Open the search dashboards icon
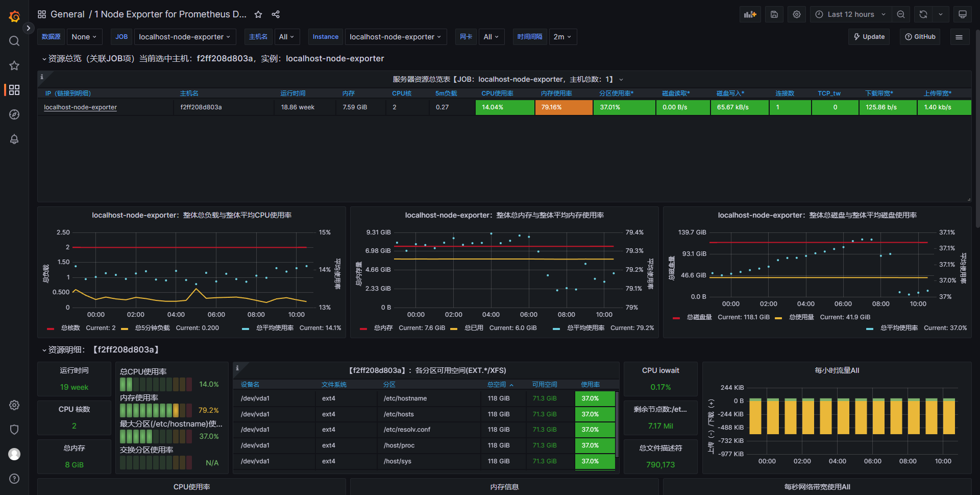The width and height of the screenshot is (980, 495). 14,41
